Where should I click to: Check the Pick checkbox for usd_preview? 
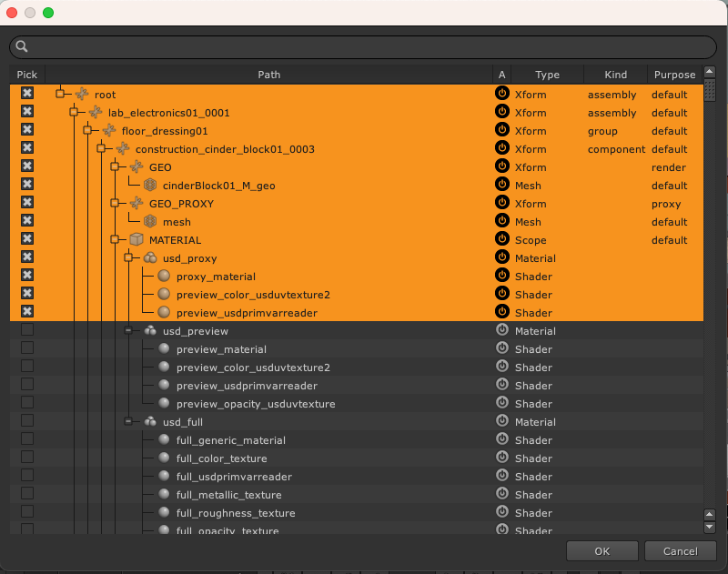pos(27,330)
